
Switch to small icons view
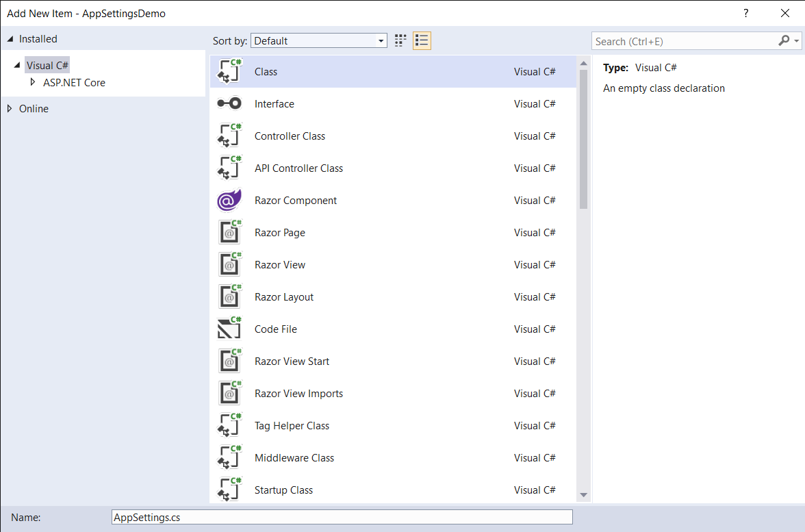(400, 40)
